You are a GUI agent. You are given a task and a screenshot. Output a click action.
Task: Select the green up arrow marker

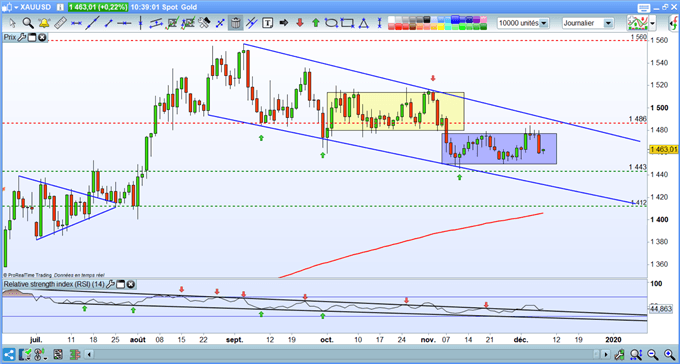[316, 23]
